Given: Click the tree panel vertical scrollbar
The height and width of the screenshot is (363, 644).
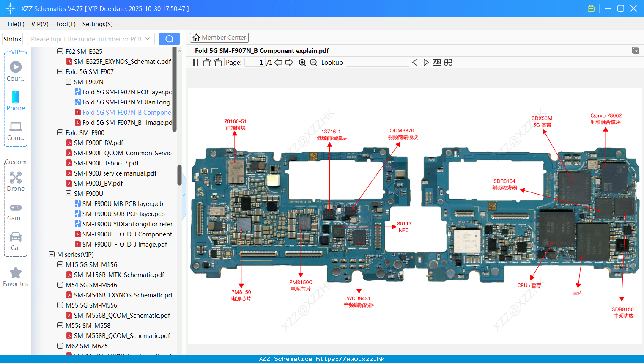Looking at the screenshot, I should point(179,175).
